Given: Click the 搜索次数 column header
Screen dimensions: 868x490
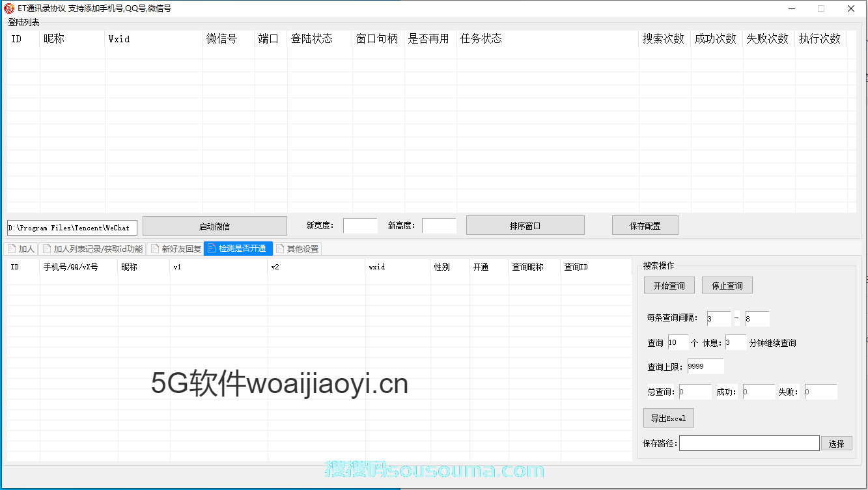Looking at the screenshot, I should [x=665, y=38].
